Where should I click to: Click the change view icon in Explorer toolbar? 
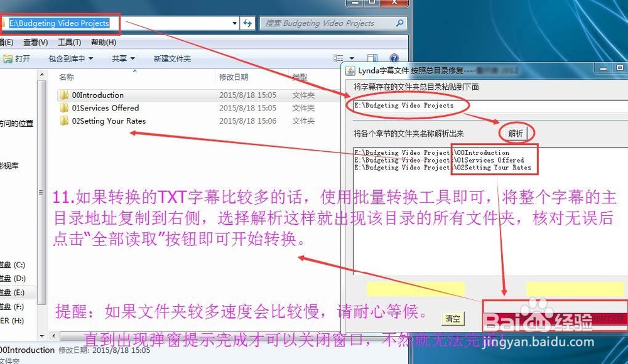click(x=338, y=58)
